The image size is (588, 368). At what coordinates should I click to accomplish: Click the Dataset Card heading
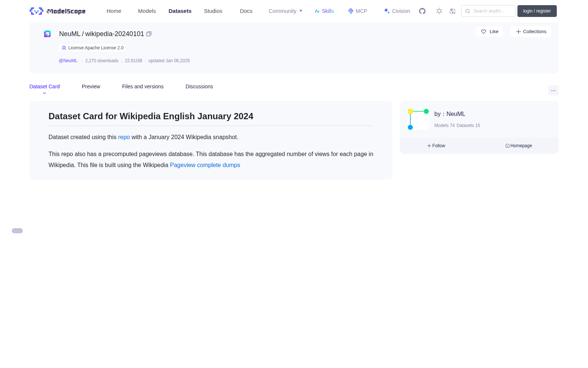pyautogui.click(x=151, y=116)
